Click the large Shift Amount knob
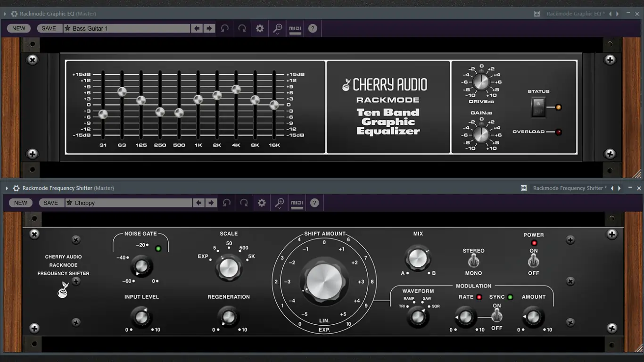This screenshot has height=362, width=644. point(324,281)
